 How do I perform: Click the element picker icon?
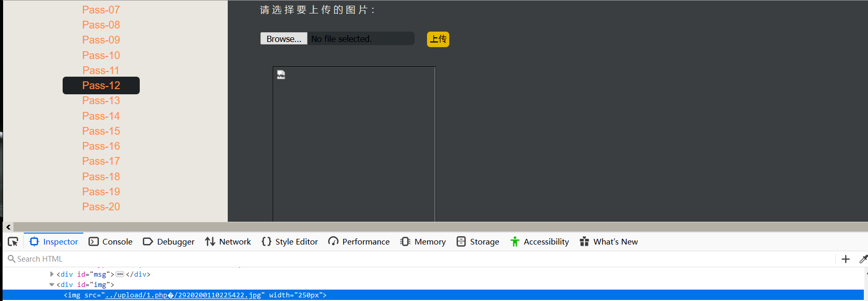point(13,241)
